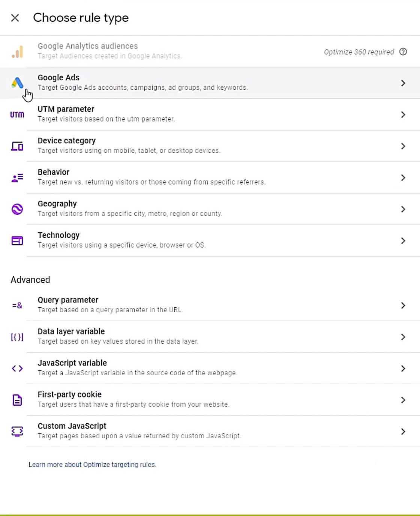The width and height of the screenshot is (420, 516).
Task: Expand the Google Ads rule chevron
Action: (x=403, y=83)
